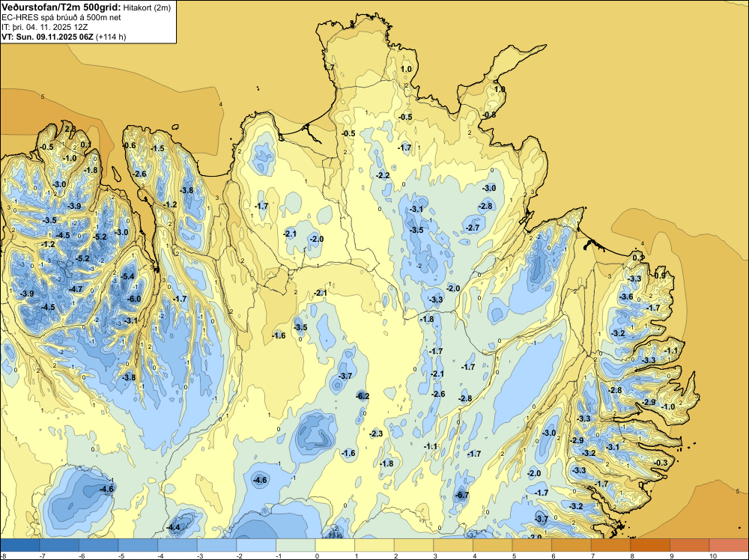This screenshot has height=560, width=749.
Task: Click the -6.0 temperature value
Action: (134, 299)
